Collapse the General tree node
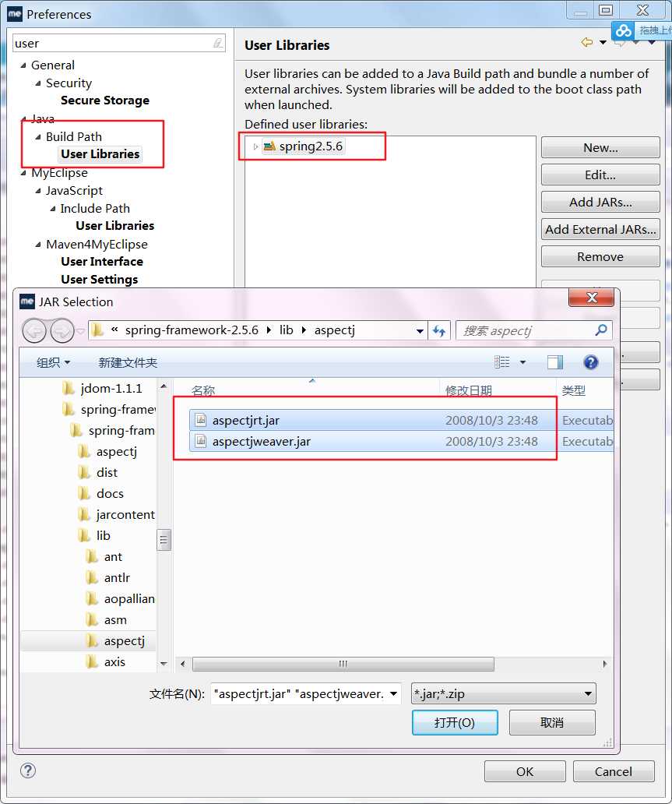 [x=23, y=65]
